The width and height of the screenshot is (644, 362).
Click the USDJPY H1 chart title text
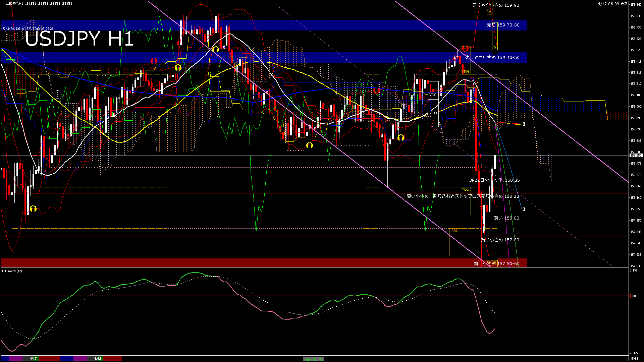(79, 39)
